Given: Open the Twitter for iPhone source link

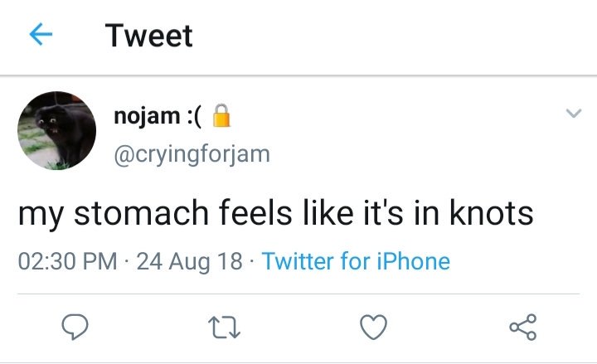Looking at the screenshot, I should (x=356, y=261).
